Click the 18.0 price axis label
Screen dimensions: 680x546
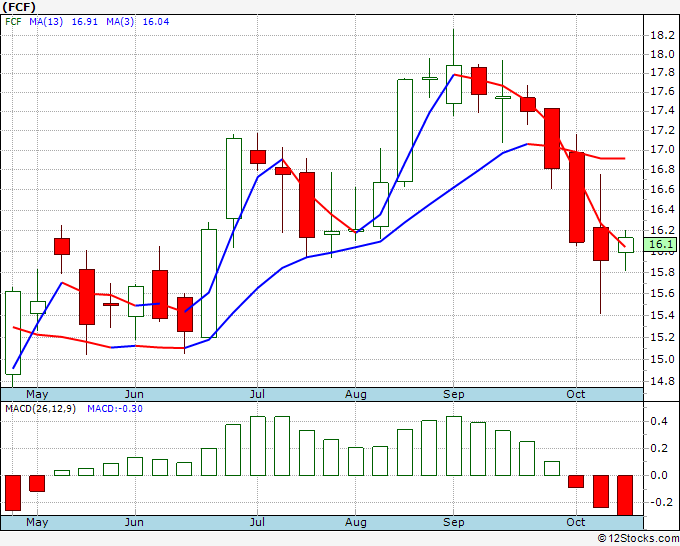click(662, 54)
